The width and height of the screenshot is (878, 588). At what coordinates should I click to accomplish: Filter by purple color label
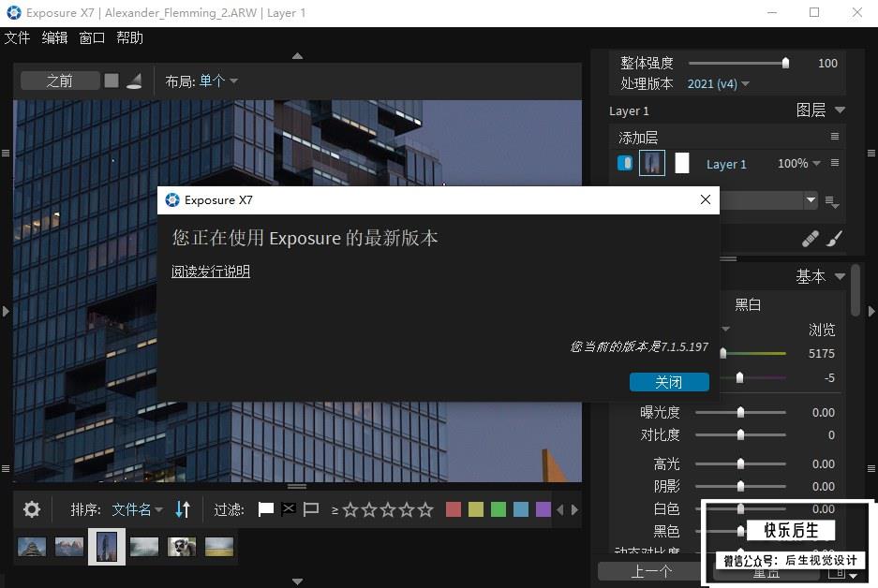click(x=543, y=509)
